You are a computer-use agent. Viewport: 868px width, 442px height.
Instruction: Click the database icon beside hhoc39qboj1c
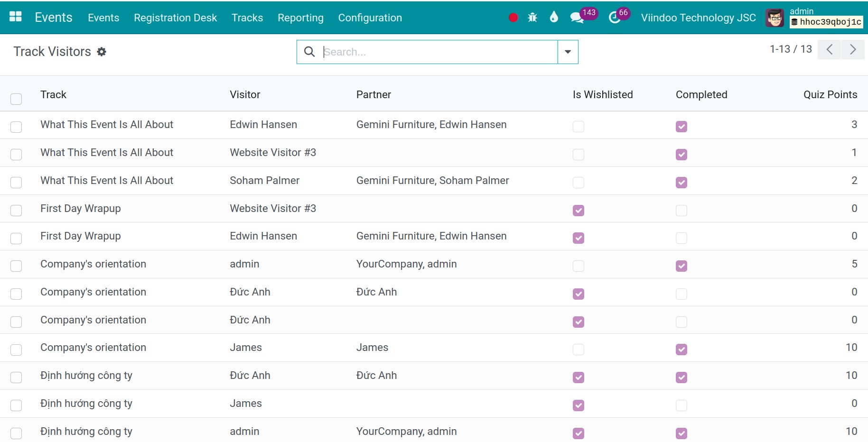coord(794,22)
